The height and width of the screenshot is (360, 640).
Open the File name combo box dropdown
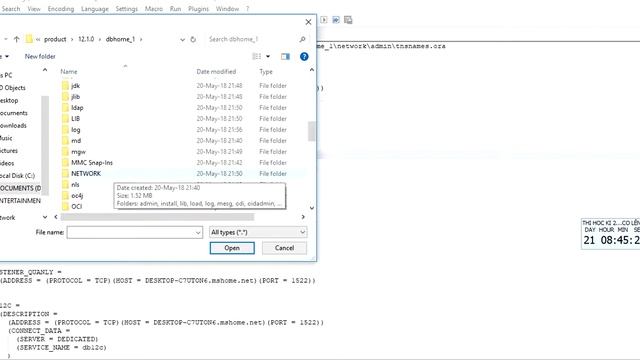pyautogui.click(x=198, y=233)
